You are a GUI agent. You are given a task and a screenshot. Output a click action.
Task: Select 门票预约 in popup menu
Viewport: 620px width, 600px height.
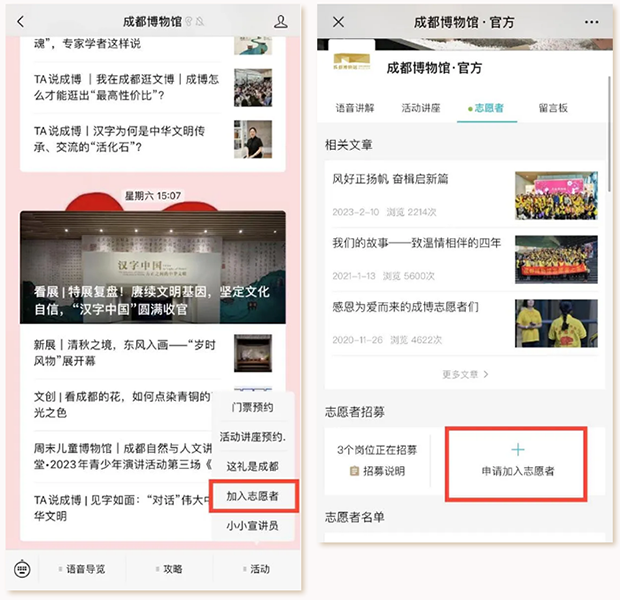tap(253, 407)
